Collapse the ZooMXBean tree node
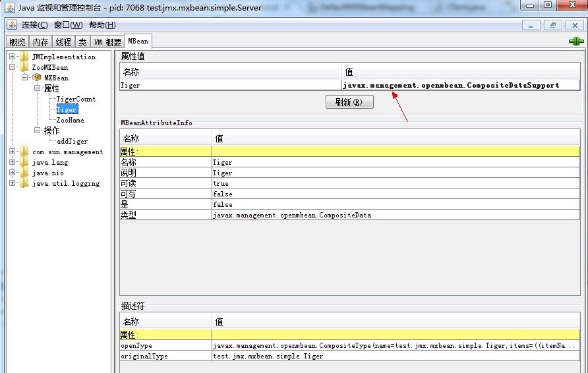588x373 pixels. 13,67
